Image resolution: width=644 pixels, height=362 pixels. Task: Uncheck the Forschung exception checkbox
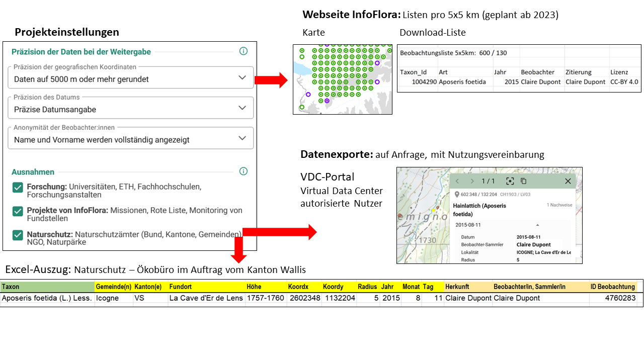(x=18, y=188)
